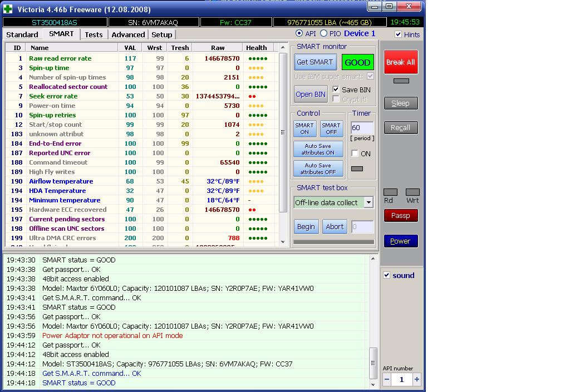
Task: Open the SMART test box dropdown
Action: 368,202
